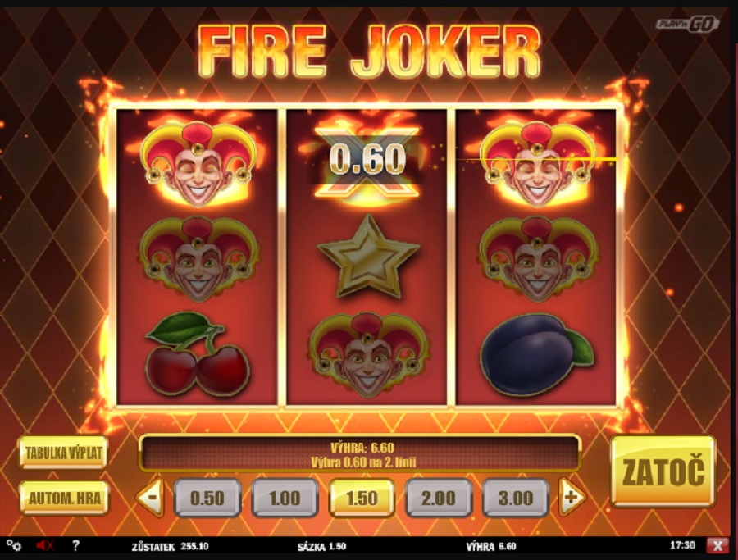Click the cherries symbol on left reel

pyautogui.click(x=198, y=353)
